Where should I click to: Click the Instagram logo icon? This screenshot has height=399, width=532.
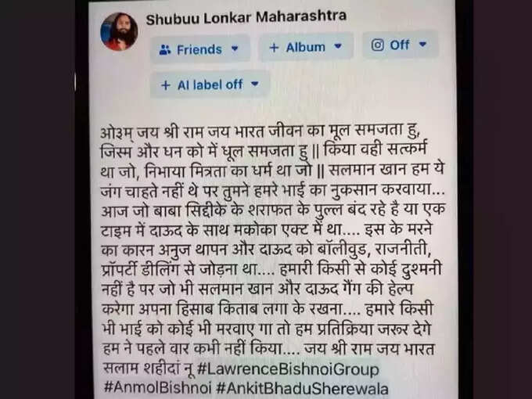(378, 45)
